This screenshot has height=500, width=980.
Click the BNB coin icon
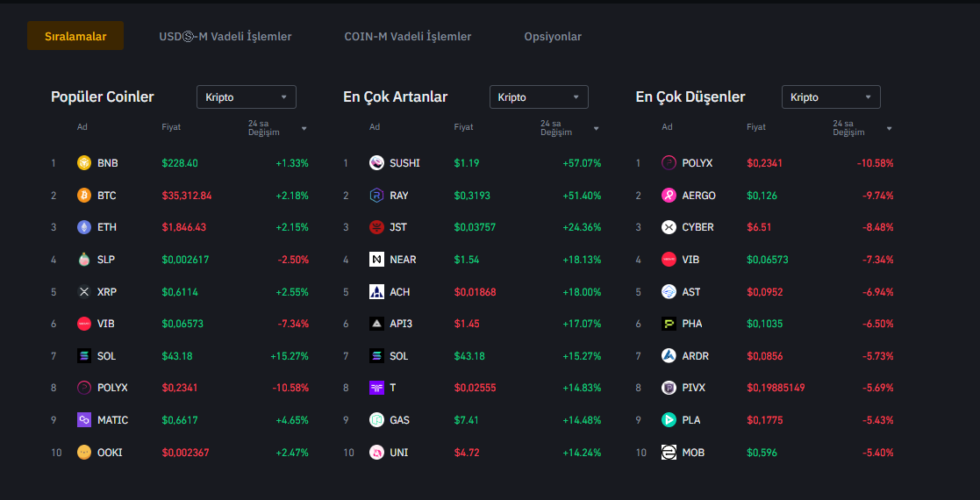click(x=84, y=163)
